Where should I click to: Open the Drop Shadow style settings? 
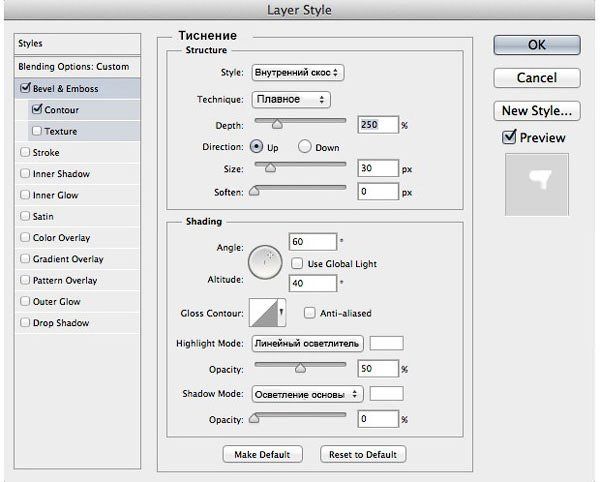tap(62, 323)
